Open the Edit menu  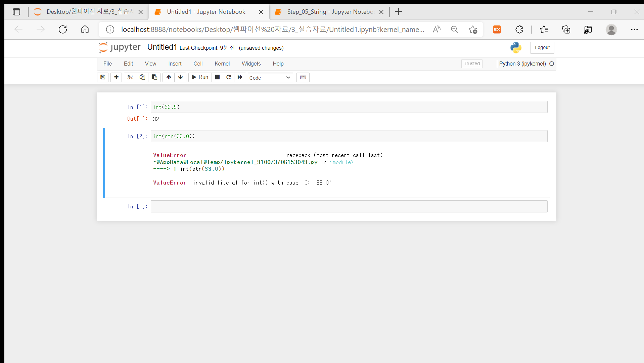(x=128, y=64)
